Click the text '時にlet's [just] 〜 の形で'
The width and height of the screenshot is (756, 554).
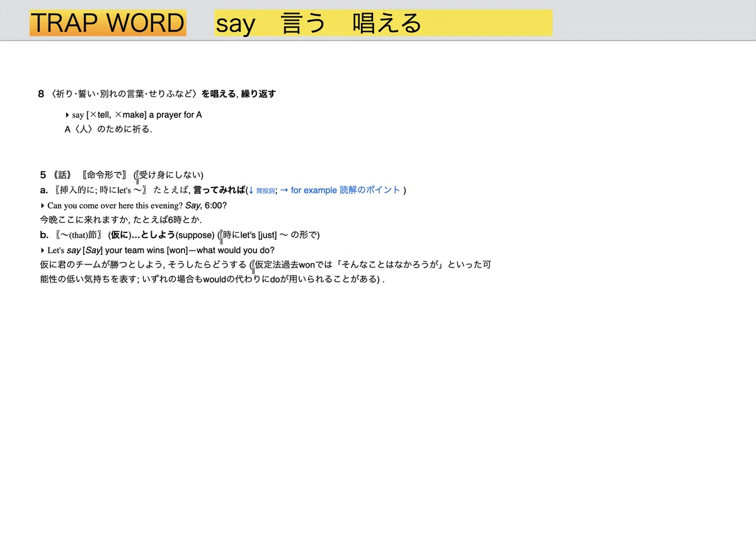pos(270,235)
